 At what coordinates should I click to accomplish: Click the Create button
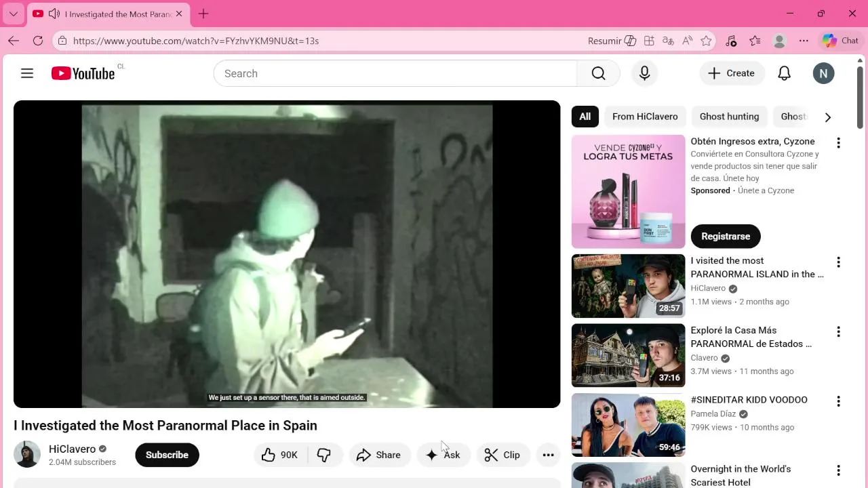click(732, 73)
